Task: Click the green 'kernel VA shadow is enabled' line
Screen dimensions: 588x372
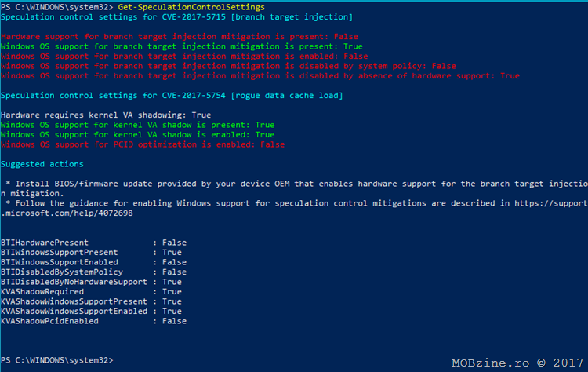Action: click(137, 134)
